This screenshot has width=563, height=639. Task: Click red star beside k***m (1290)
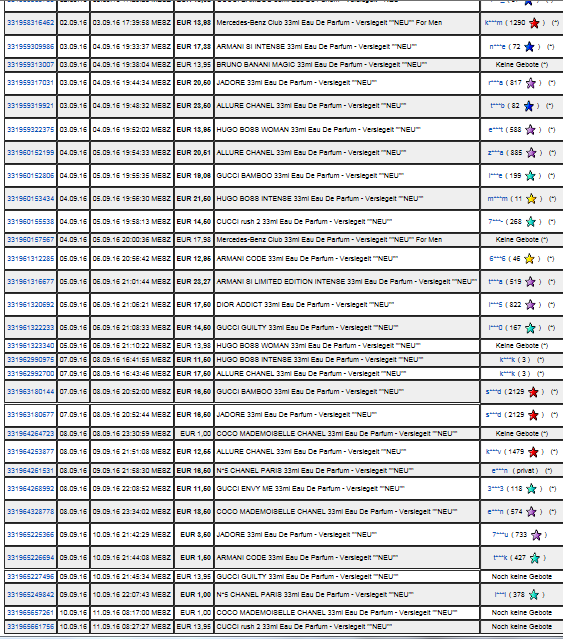click(x=534, y=23)
